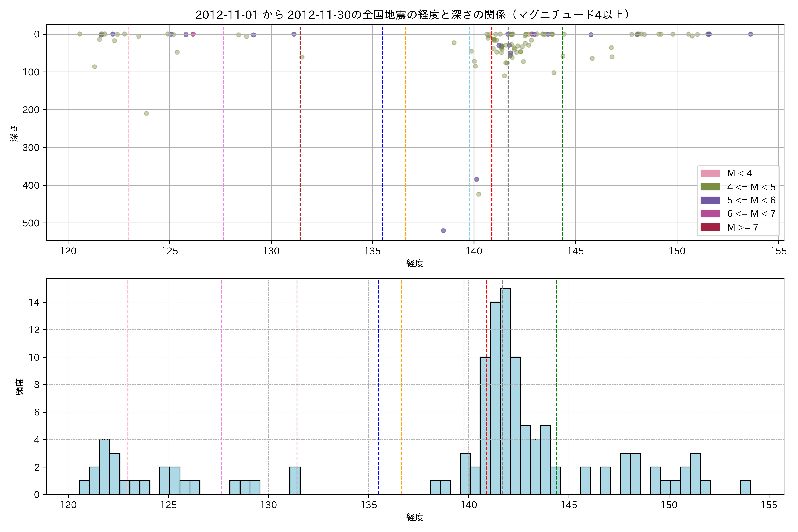This screenshot has height=532, width=798.
Task: Click the lone scatter point near depth 200
Action: pyautogui.click(x=146, y=113)
